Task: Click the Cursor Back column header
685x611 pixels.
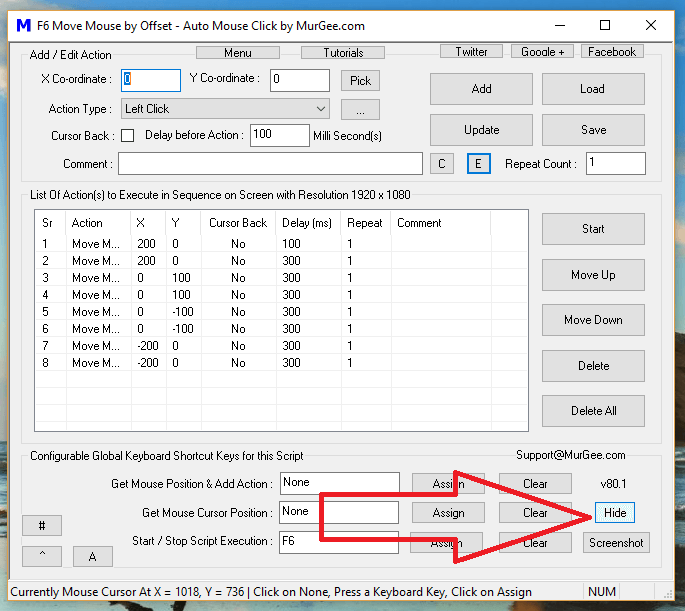Action: pyautogui.click(x=238, y=223)
